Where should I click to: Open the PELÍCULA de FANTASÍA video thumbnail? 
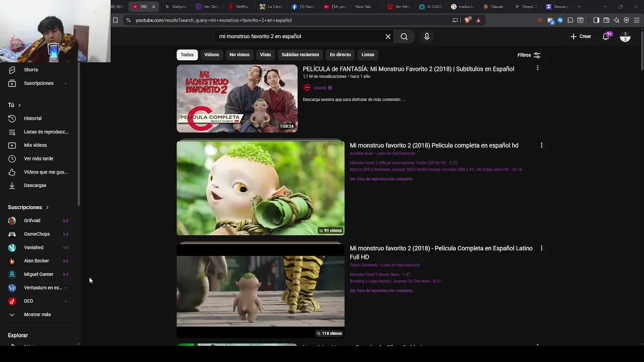click(x=237, y=99)
